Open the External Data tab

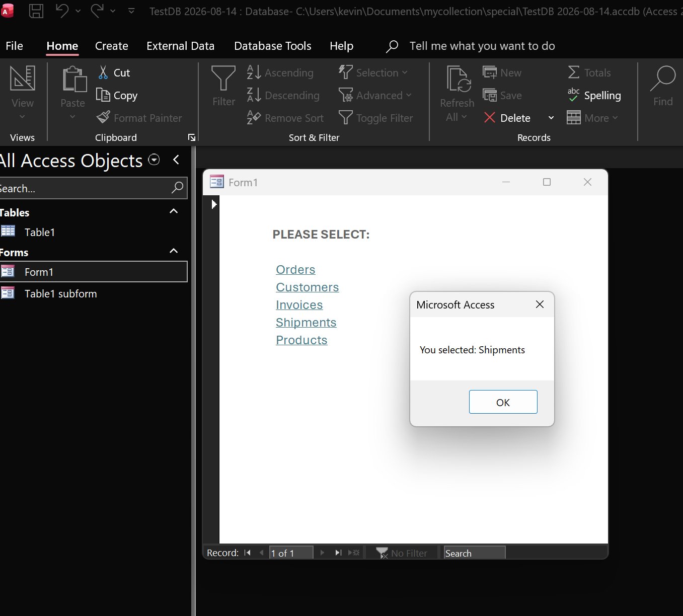click(180, 46)
